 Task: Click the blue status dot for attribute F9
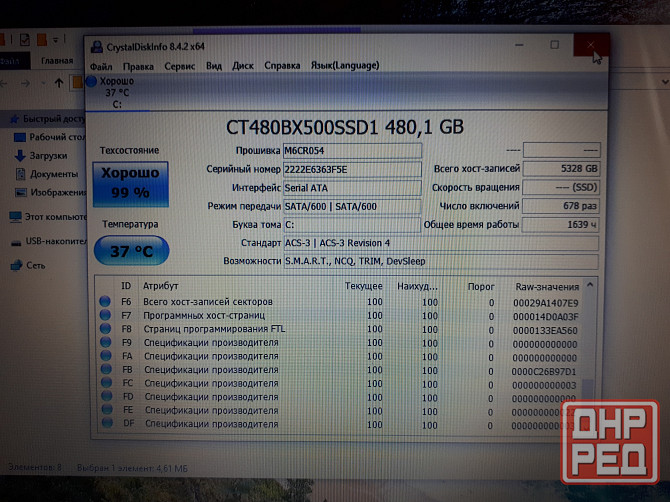pyautogui.click(x=106, y=342)
